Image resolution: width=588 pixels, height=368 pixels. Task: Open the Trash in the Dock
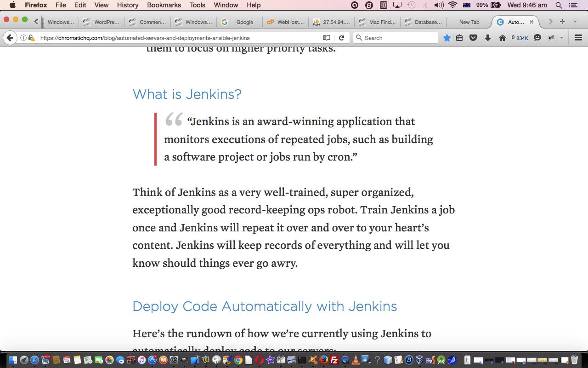(x=574, y=360)
